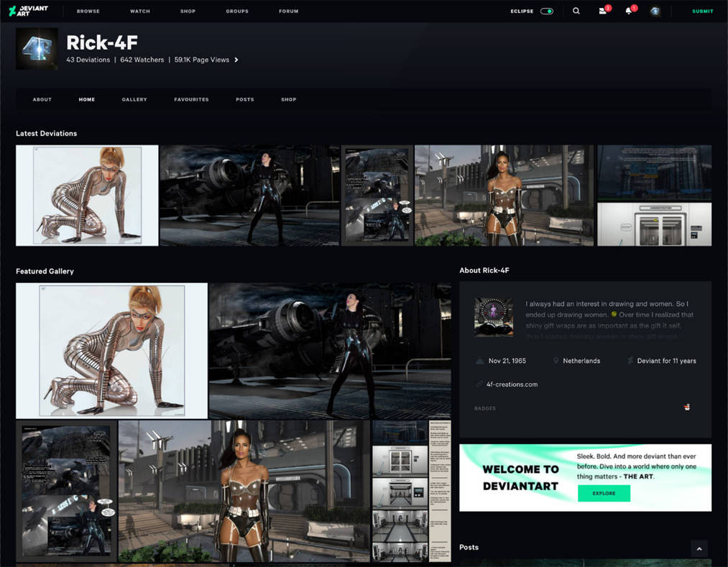Open the comic page image in Featured Gallery
Screen dimensions: 728x567
tap(66, 492)
